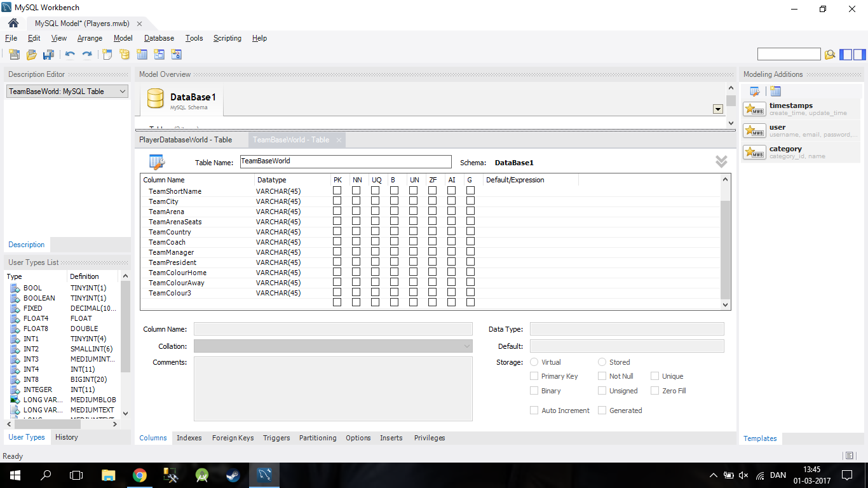Open Google Chrome from the taskbar
Viewport: 868px width, 488px height.
click(140, 475)
